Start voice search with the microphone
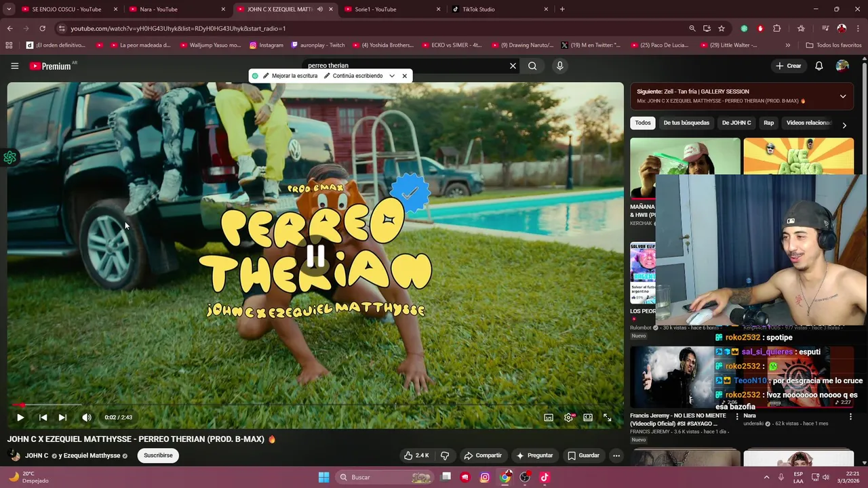Image resolution: width=868 pixels, height=488 pixels. (559, 66)
